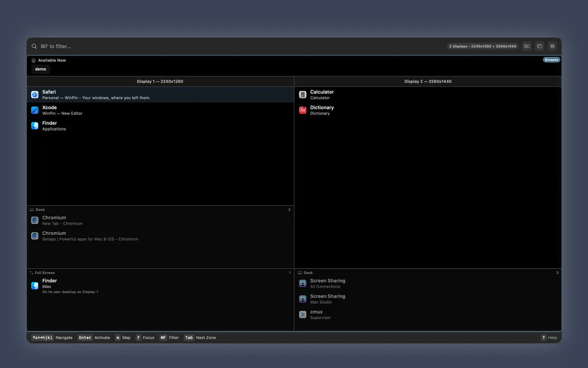Click the Focus shortcut hint
588x368 pixels.
point(145,337)
